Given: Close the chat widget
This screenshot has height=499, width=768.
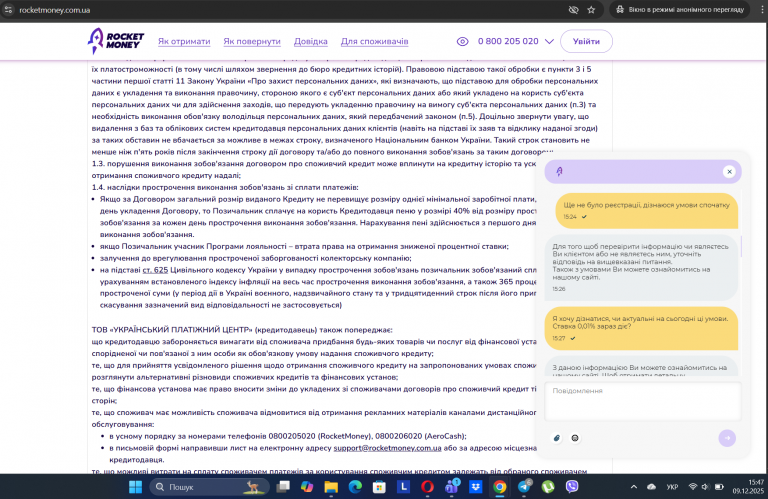Looking at the screenshot, I should [729, 172].
